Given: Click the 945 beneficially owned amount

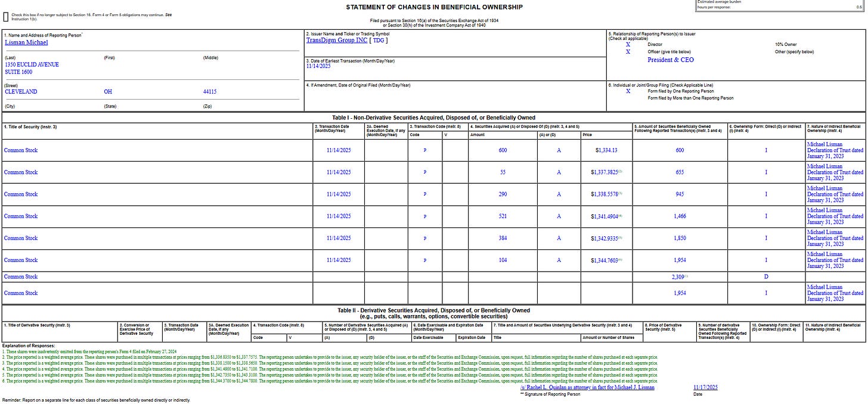Looking at the screenshot, I should 680,195.
